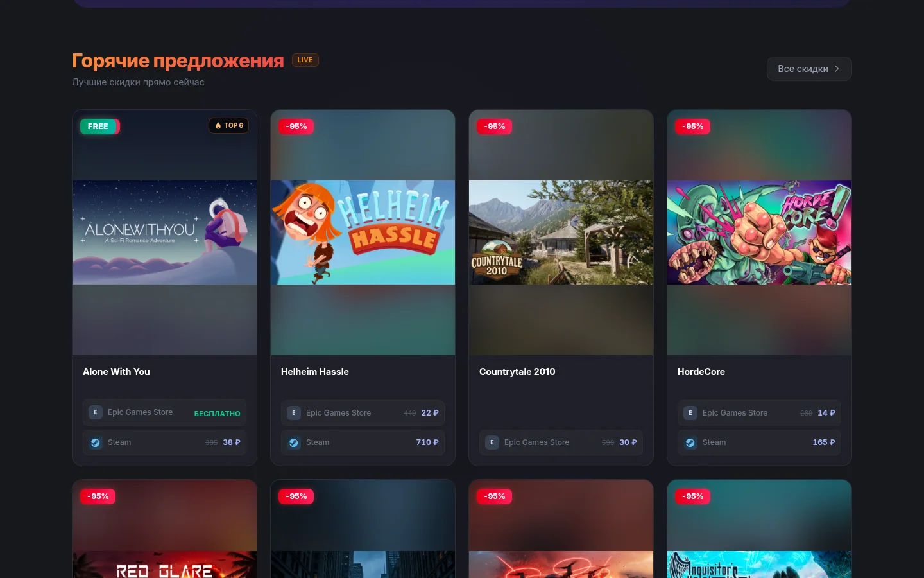This screenshot has width=924, height=578.
Task: Click "Лучшие скидки прямо сейчас" subtitle
Action: 138,82
